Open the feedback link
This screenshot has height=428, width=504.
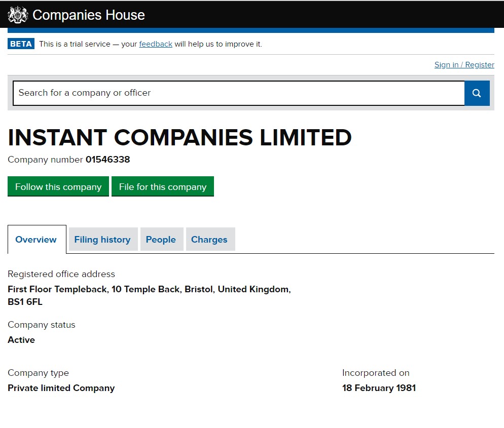coord(156,44)
